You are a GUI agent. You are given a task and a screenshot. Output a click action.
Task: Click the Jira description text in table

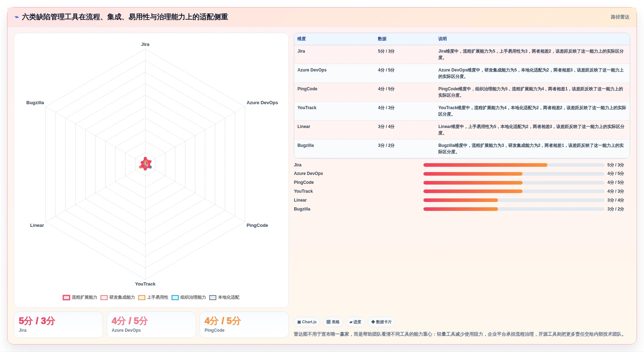(531, 54)
